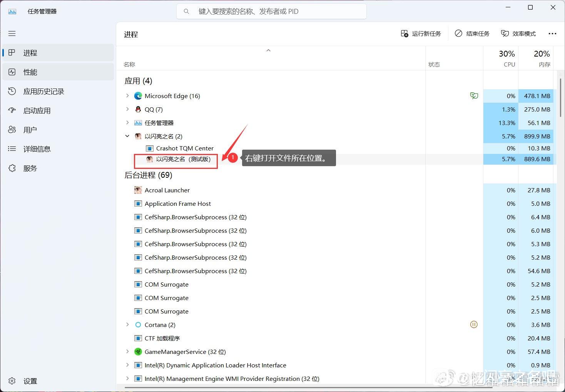Click the Microsoft Edge icon
This screenshot has height=392, width=565.
tap(138, 96)
